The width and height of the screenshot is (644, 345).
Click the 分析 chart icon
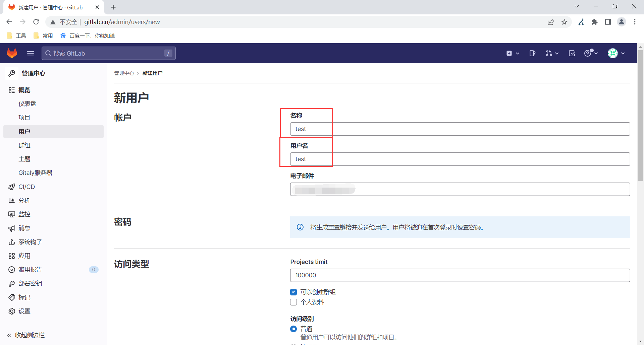click(12, 201)
